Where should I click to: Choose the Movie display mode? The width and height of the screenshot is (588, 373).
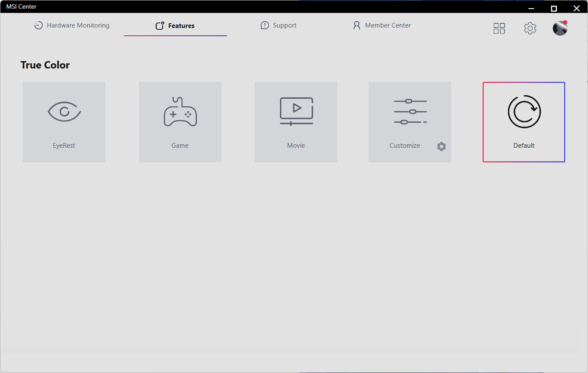tap(296, 122)
